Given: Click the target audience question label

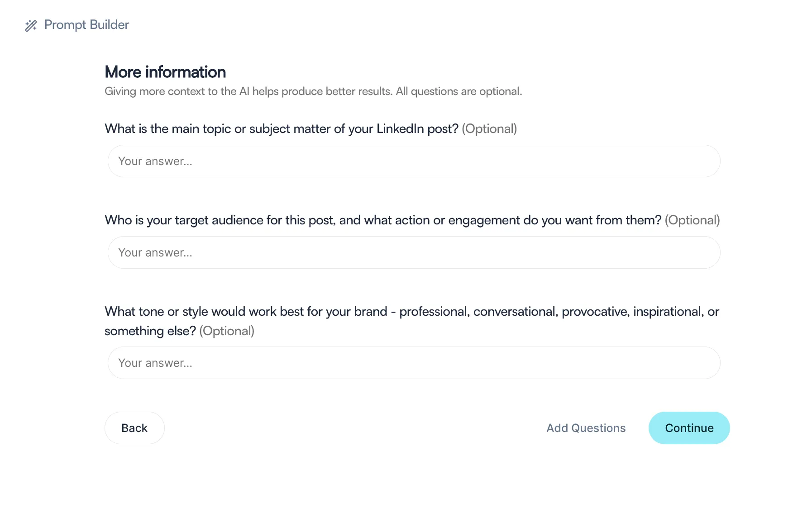Looking at the screenshot, I should pyautogui.click(x=383, y=220).
